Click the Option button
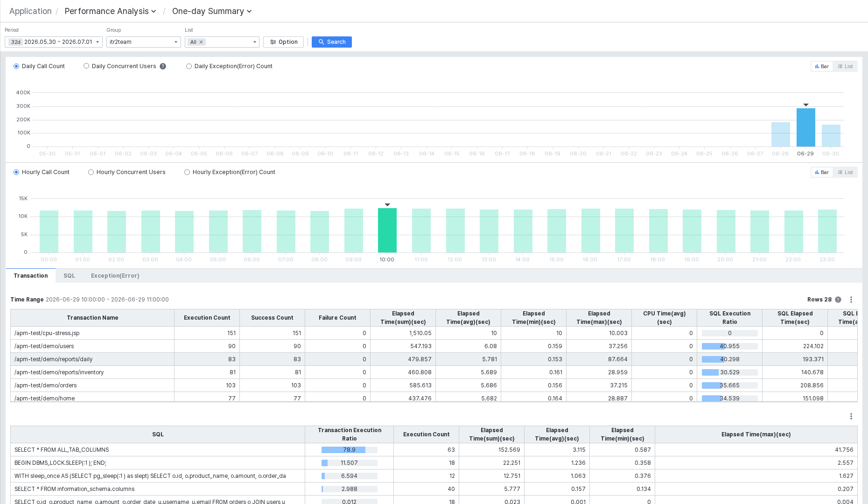The height and width of the screenshot is (504, 868). pos(284,42)
